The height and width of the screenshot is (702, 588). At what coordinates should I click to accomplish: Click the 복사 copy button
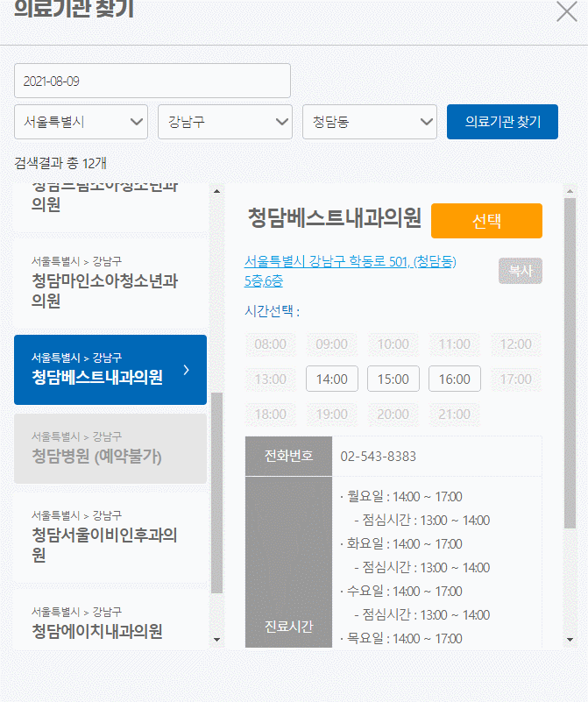click(521, 271)
